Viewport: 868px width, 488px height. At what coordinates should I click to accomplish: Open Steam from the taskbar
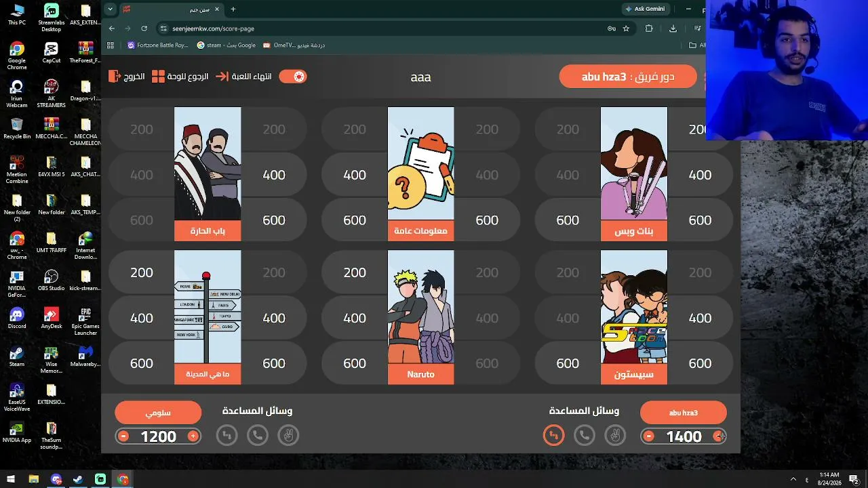[78, 479]
